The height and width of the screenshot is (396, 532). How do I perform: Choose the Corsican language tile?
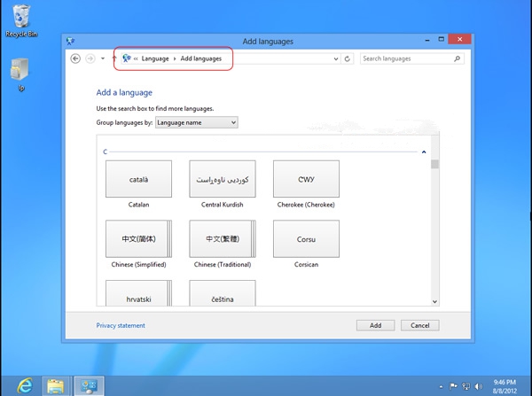(x=306, y=239)
